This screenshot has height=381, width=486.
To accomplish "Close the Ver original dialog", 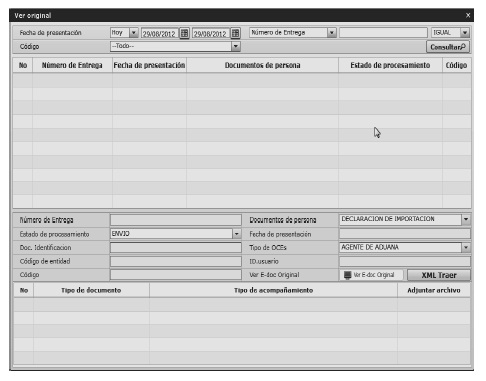I will pos(468,15).
